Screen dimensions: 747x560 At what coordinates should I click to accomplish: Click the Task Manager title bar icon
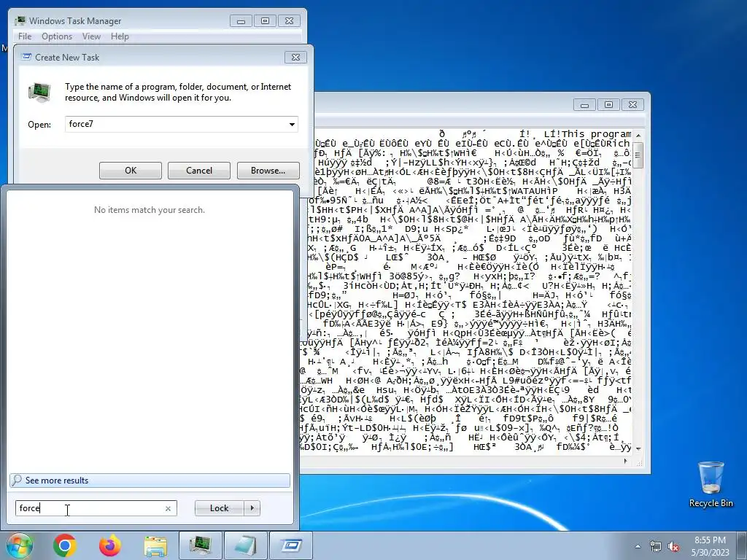click(x=20, y=20)
